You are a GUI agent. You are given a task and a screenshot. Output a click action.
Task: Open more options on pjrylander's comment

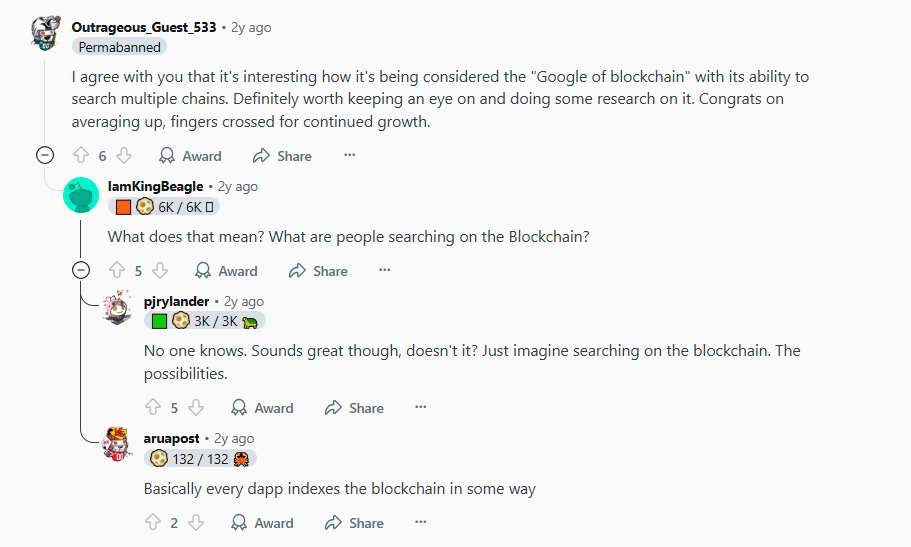click(x=421, y=407)
